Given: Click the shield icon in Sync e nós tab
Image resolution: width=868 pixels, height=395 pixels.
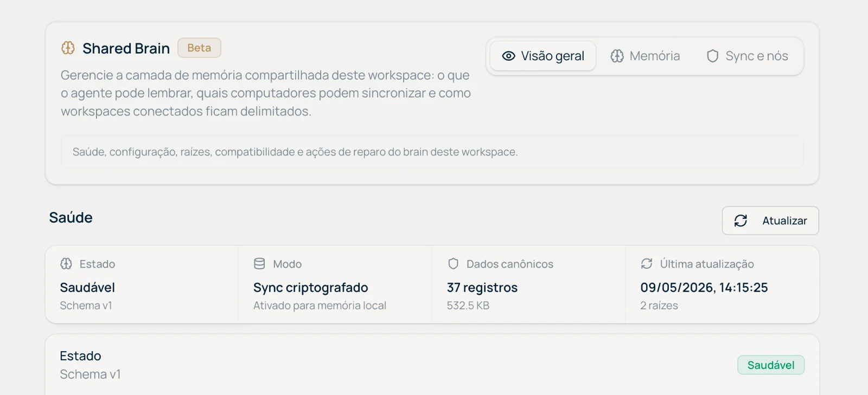Looking at the screenshot, I should tap(712, 56).
